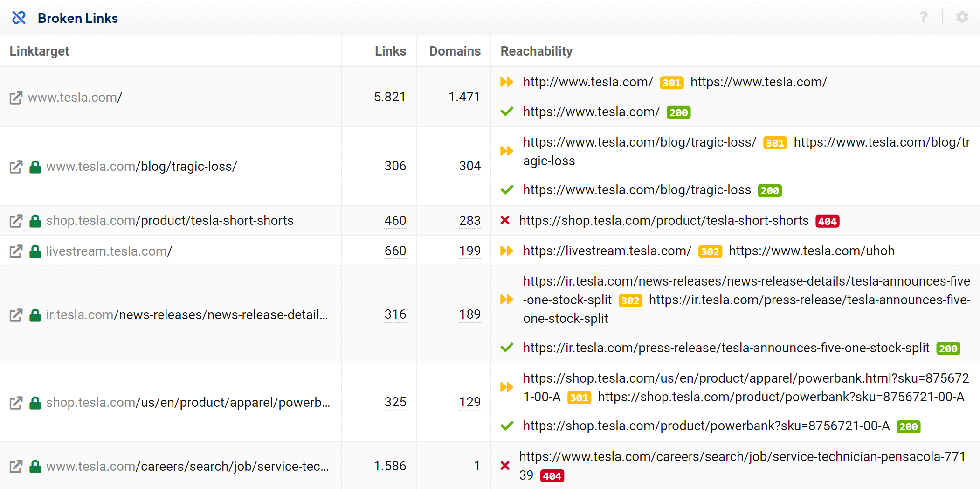Click the 199 domains count
This screenshot has height=489, width=980.
[470, 251]
